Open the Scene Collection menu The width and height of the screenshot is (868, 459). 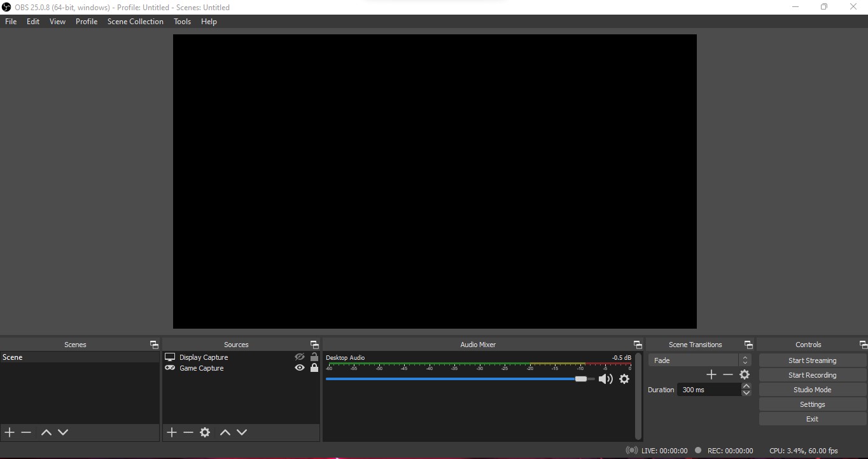[136, 22]
